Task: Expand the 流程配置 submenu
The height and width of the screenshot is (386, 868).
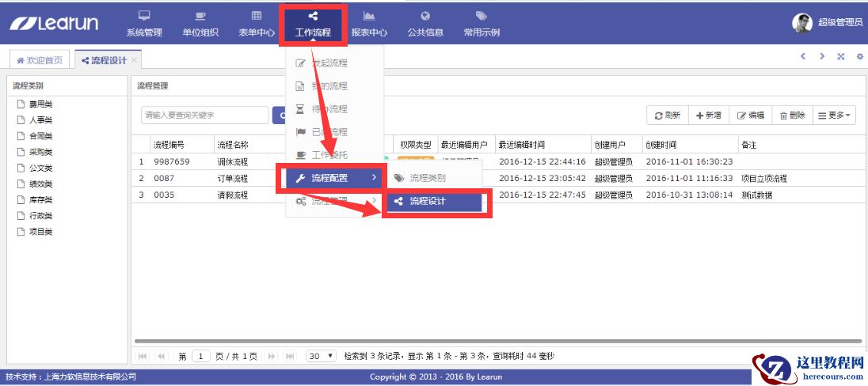Action: 334,178
